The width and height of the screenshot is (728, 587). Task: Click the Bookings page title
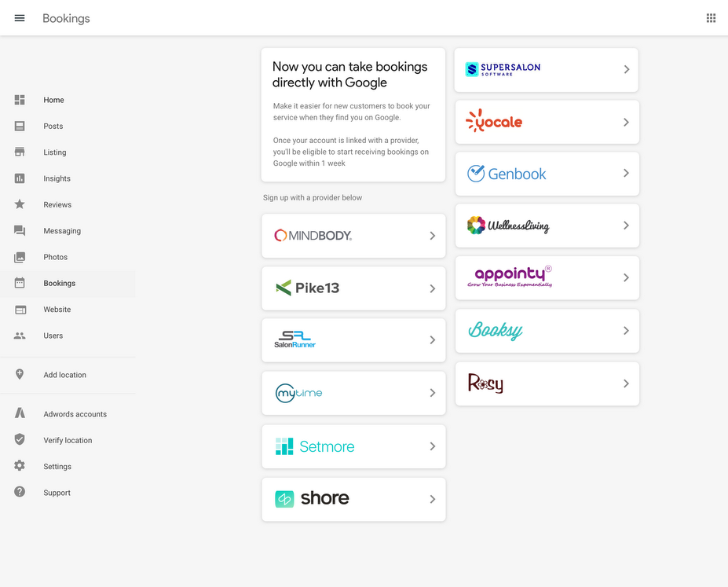click(x=66, y=19)
